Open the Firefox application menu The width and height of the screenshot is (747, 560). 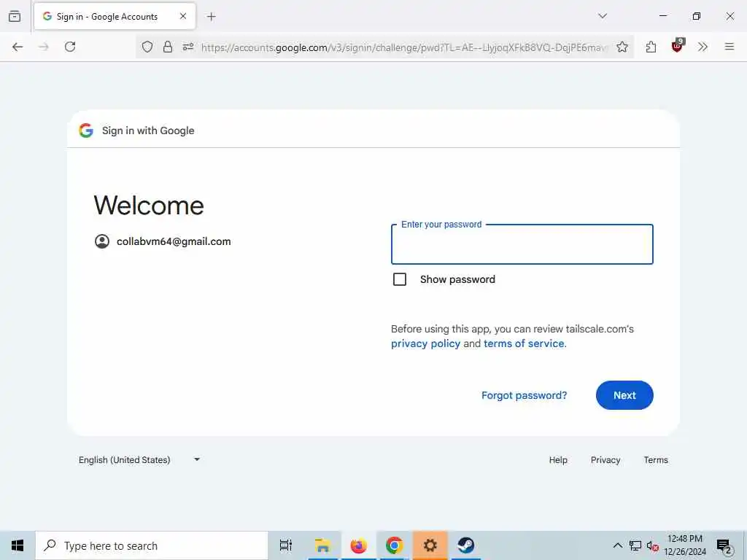(729, 47)
